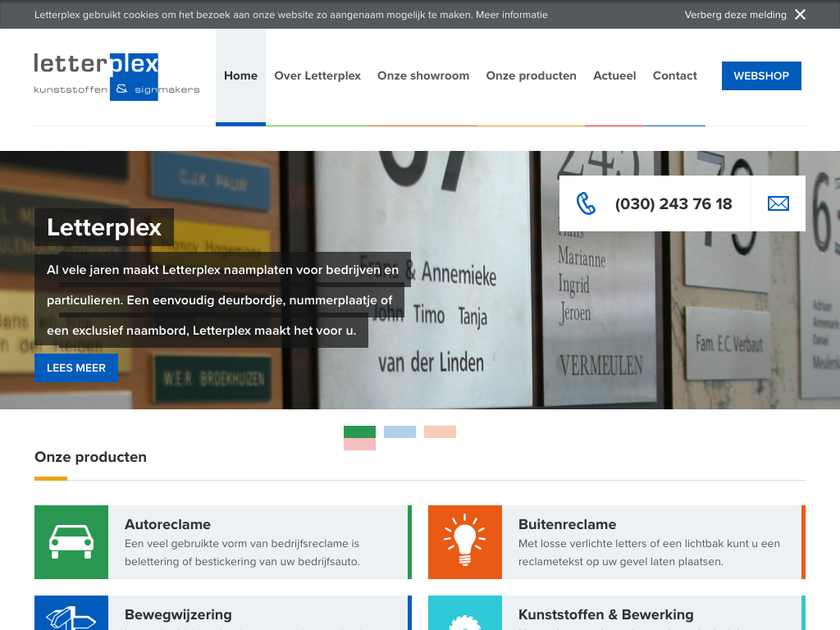
Task: Click the blue signpost Bewegwijzering icon
Action: (x=71, y=613)
